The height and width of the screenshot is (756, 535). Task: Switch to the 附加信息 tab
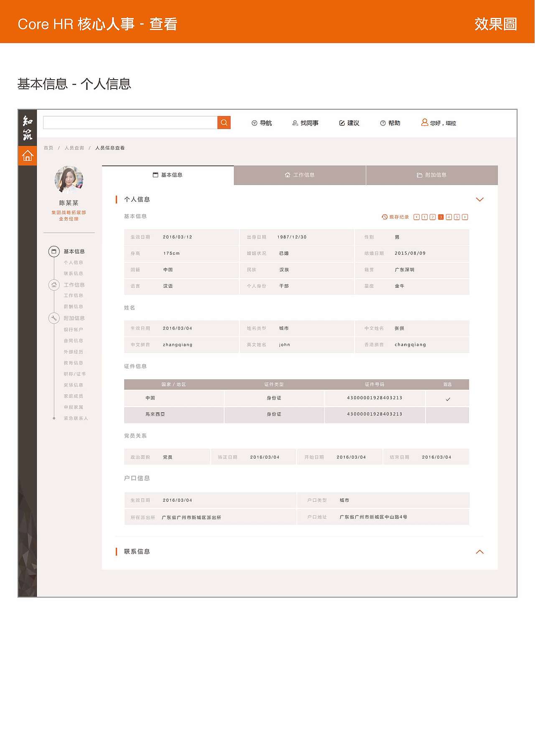point(432,175)
